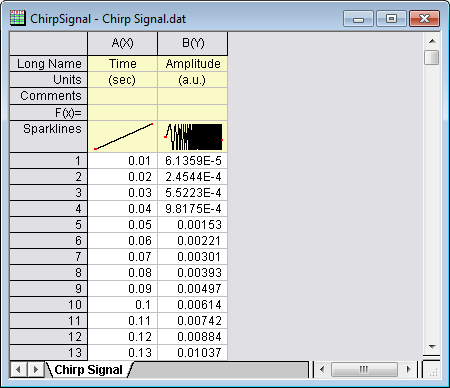450x388 pixels.
Task: Click the horizontal scrollbar left arrow
Action: point(322,369)
